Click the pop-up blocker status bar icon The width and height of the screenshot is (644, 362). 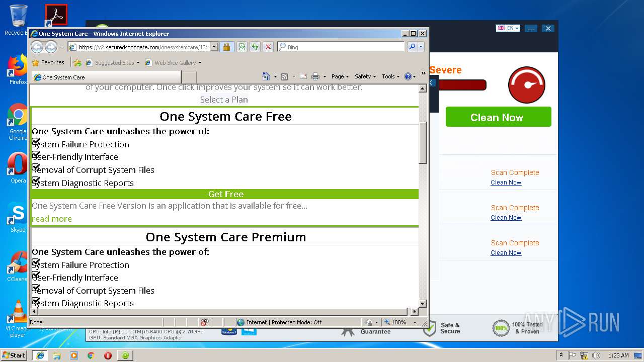204,322
